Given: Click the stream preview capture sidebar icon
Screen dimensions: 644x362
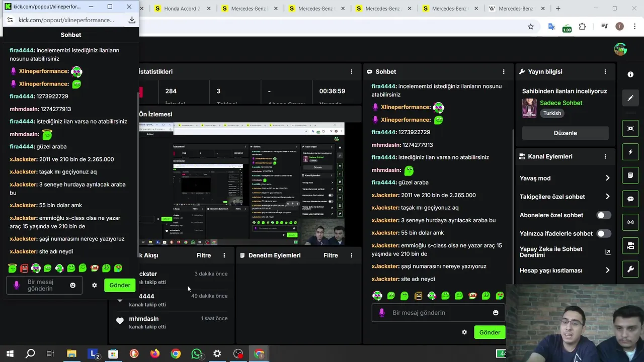Looking at the screenshot, I should coord(630,128).
